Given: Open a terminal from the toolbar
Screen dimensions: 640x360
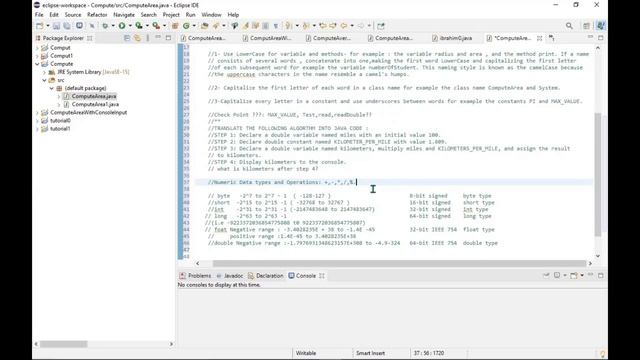Looking at the screenshot, I should point(79,26).
